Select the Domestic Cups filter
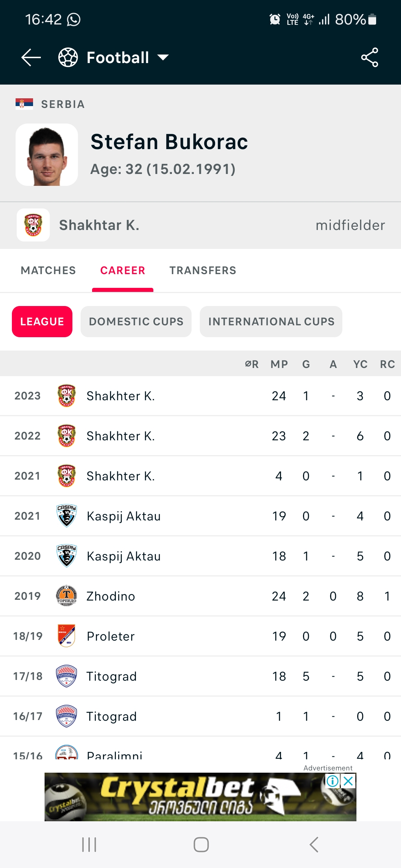 [x=136, y=322]
